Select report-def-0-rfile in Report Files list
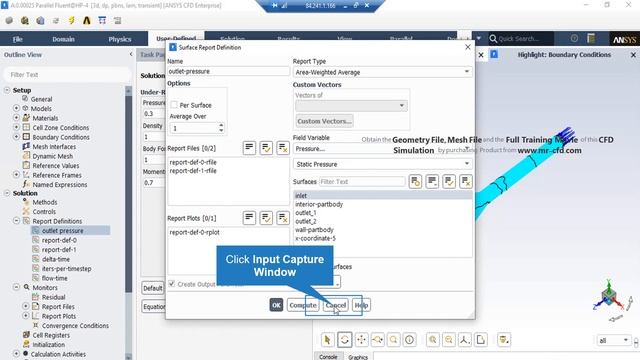640x360 pixels. click(x=193, y=162)
